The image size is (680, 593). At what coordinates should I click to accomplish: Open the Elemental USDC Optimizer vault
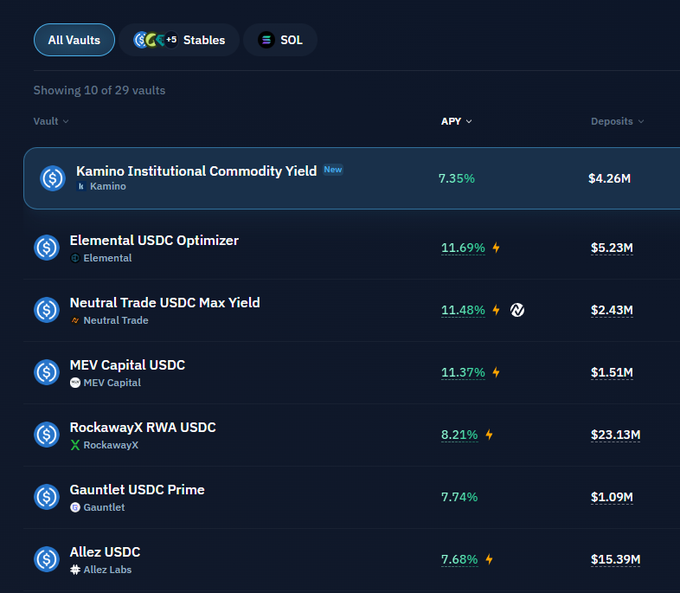pyautogui.click(x=352, y=248)
